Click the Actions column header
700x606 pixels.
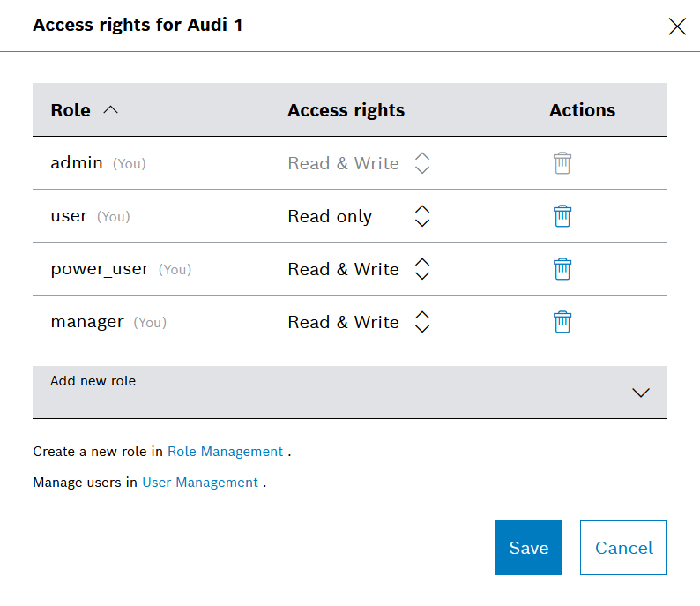[582, 110]
